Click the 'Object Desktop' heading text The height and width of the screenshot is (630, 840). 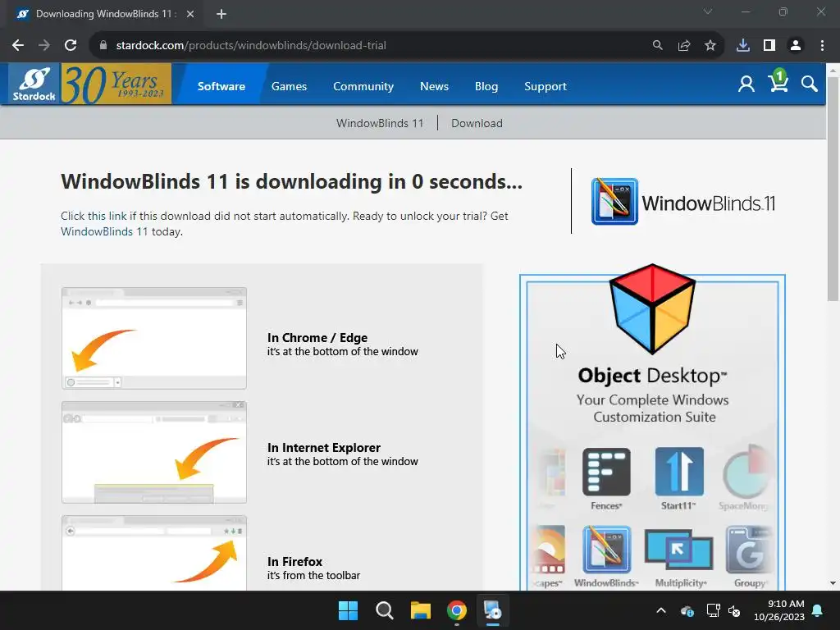pyautogui.click(x=652, y=376)
